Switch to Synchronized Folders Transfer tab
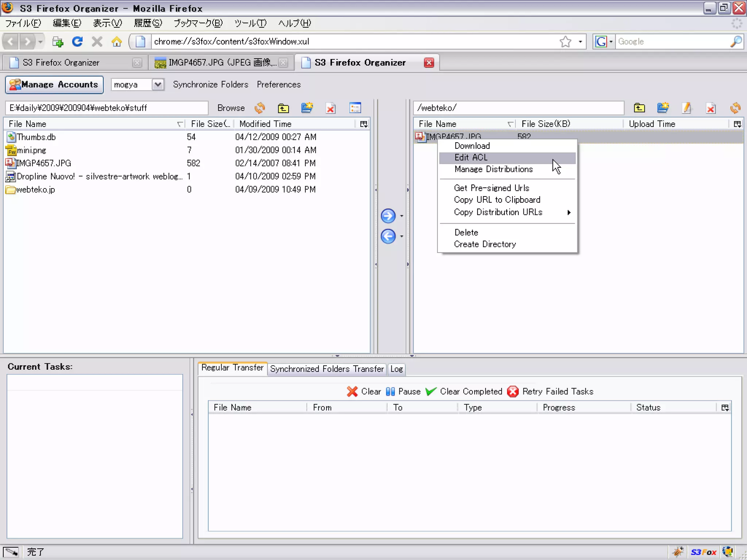The height and width of the screenshot is (560, 747). (327, 369)
